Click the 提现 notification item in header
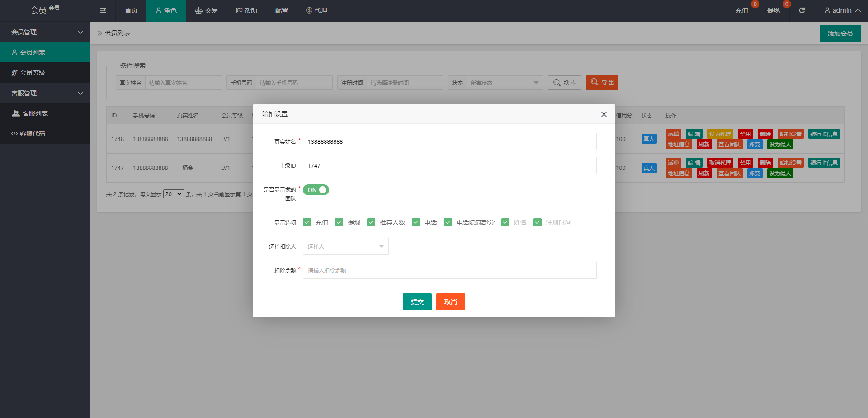Image resolution: width=868 pixels, height=418 pixels. click(x=773, y=10)
